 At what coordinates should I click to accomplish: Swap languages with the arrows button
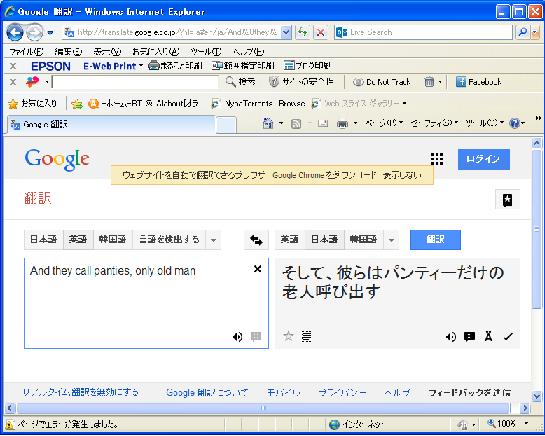coord(256,240)
